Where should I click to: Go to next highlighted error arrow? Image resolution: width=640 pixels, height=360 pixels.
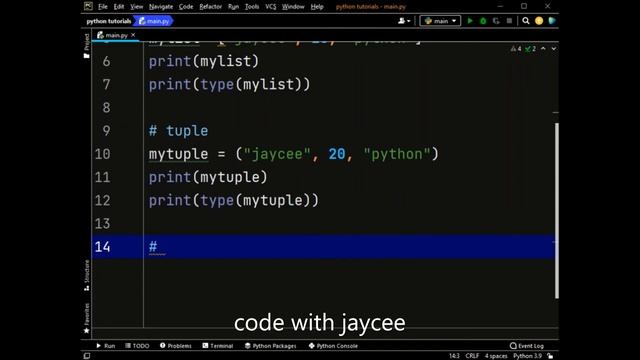[553, 48]
